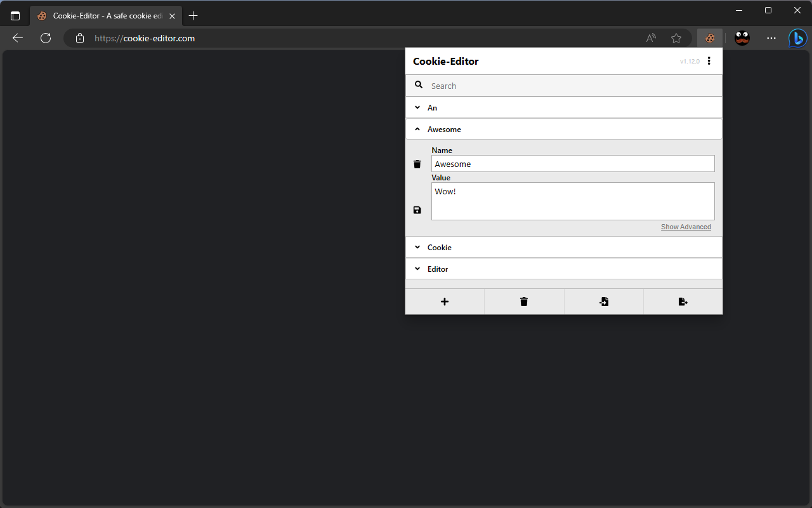Refresh the current page
812x508 pixels.
pos(46,38)
